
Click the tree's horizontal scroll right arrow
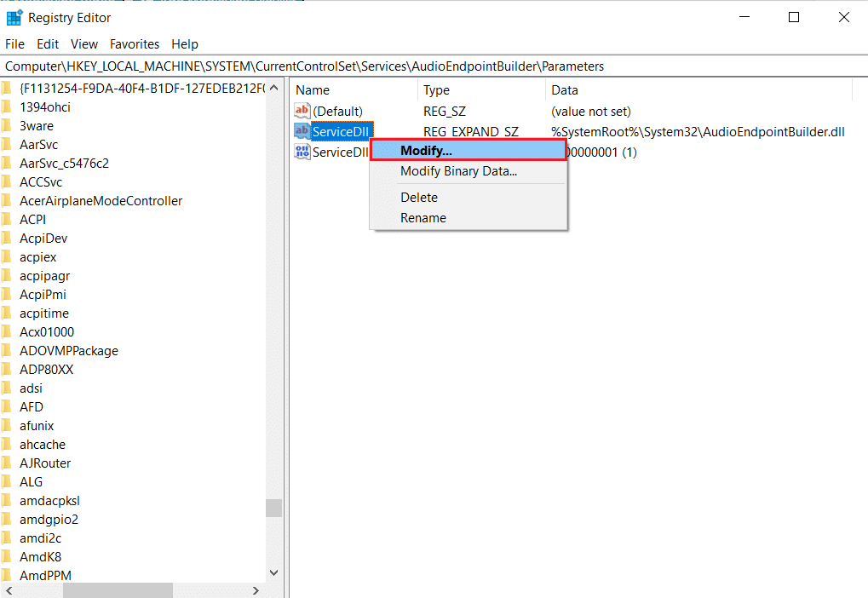[x=256, y=590]
